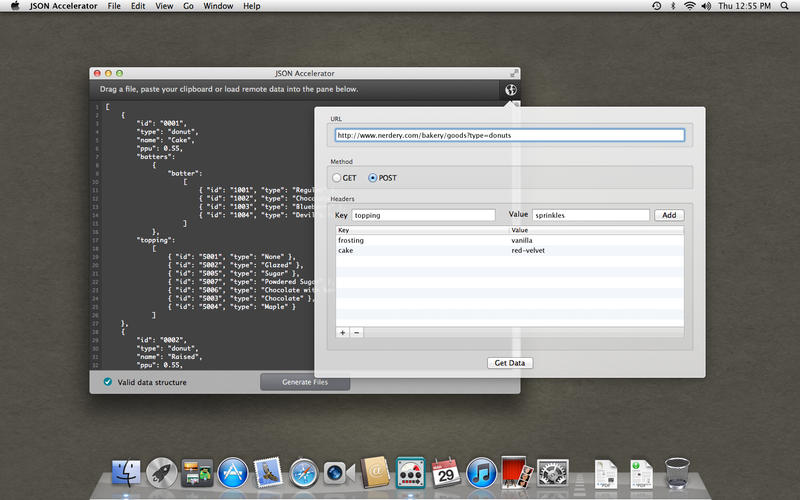Click the "id": "0001" line in editor
The height and width of the screenshot is (500, 800).
point(161,123)
